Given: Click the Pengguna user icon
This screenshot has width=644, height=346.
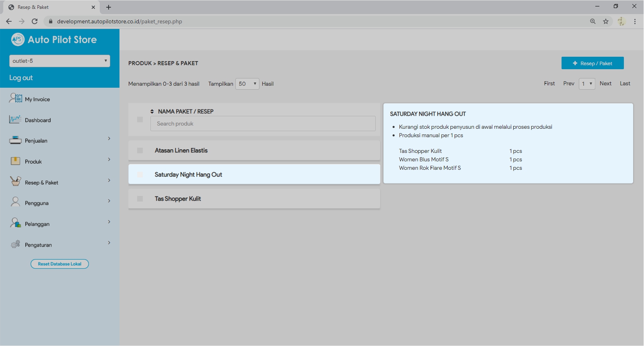Looking at the screenshot, I should tap(15, 202).
